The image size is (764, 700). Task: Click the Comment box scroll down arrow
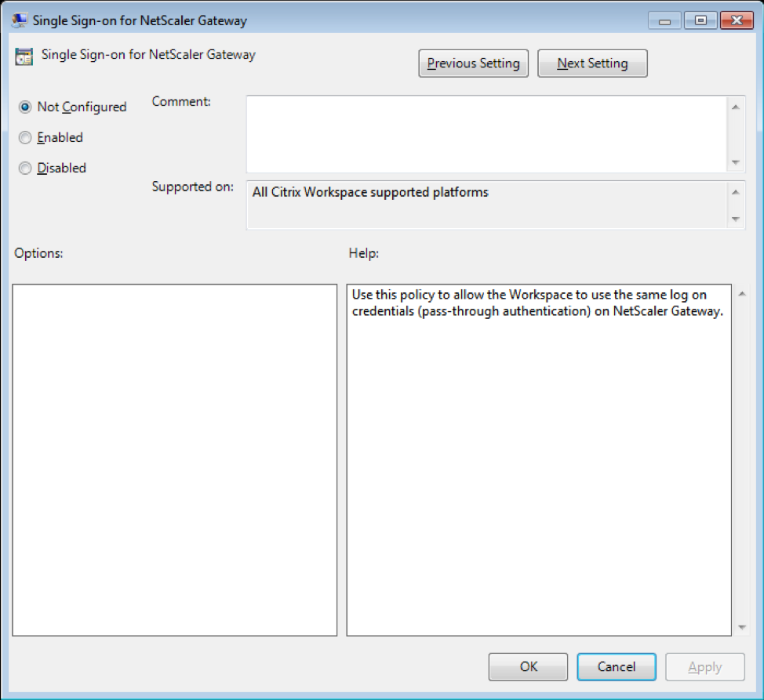736,162
